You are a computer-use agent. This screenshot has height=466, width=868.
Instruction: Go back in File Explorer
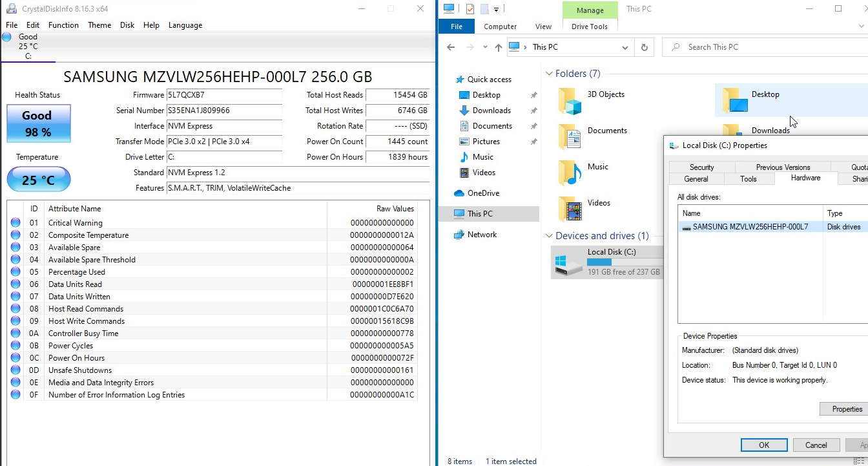point(451,47)
